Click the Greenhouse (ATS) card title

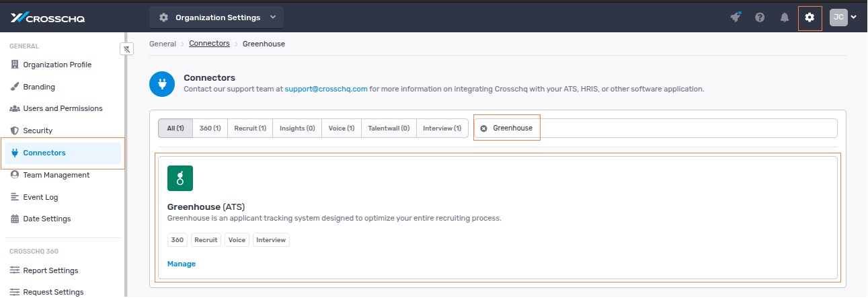tap(206, 207)
